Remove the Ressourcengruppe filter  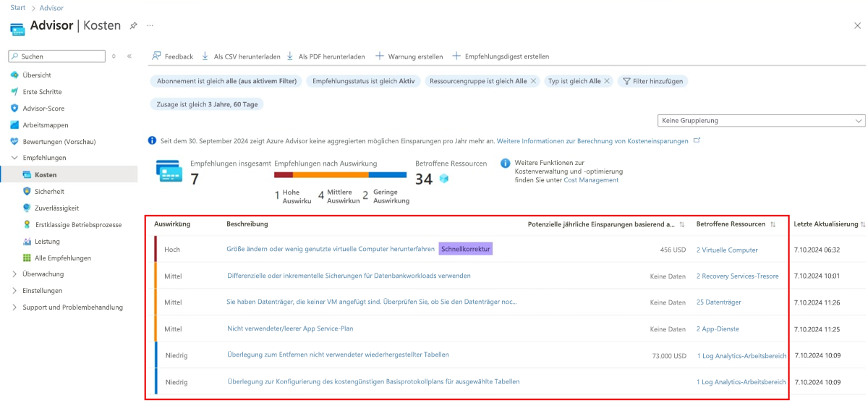[x=534, y=82]
